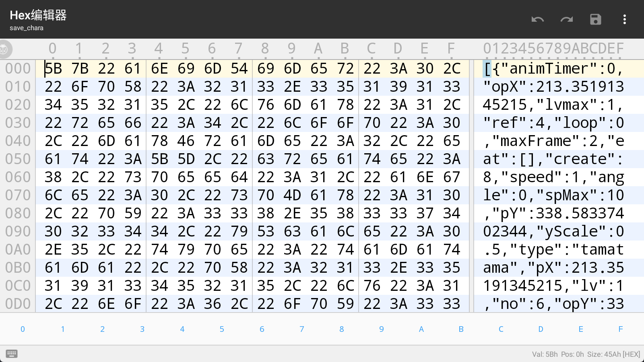Click row offset label 050

click(18, 159)
